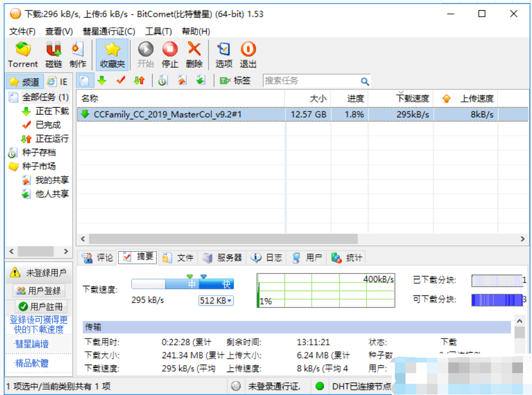Toggle the IE sidebar view
Screen dimensions: 532x395
(x=58, y=82)
